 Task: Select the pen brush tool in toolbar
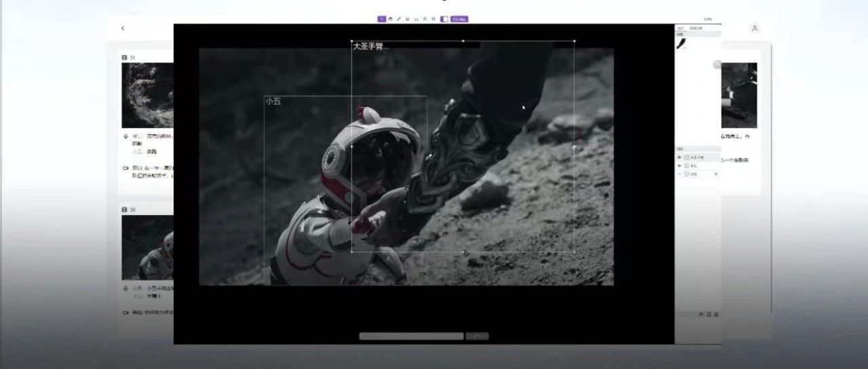tap(399, 19)
